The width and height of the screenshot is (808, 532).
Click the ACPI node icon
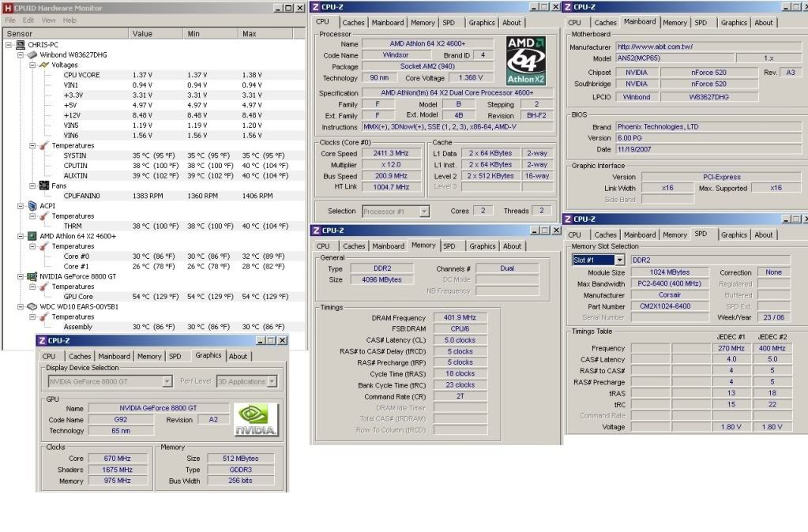pyautogui.click(x=21, y=206)
